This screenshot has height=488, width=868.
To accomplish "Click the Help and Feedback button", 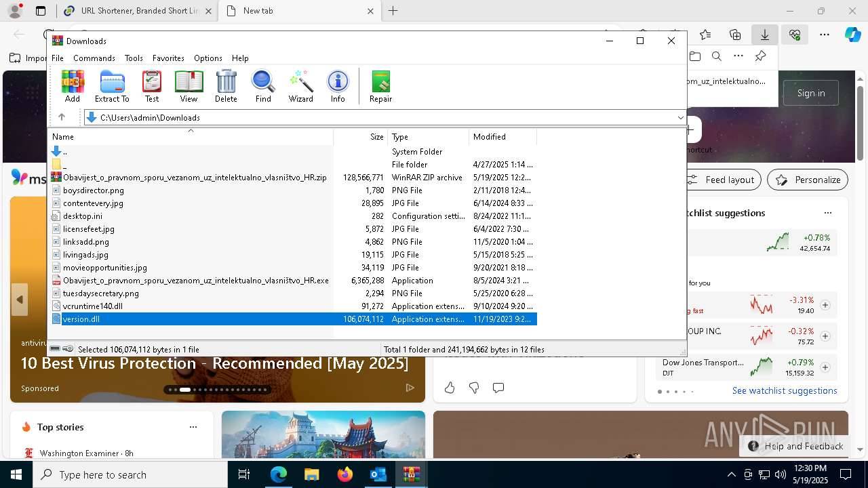I will [x=795, y=446].
